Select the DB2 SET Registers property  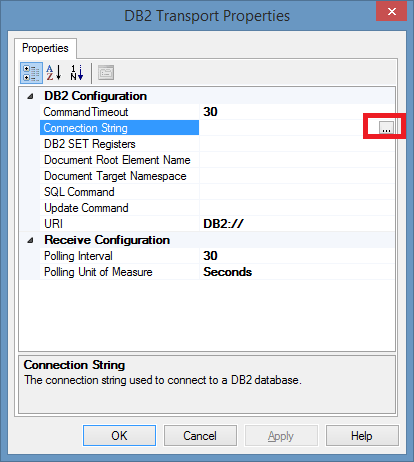tap(119, 144)
